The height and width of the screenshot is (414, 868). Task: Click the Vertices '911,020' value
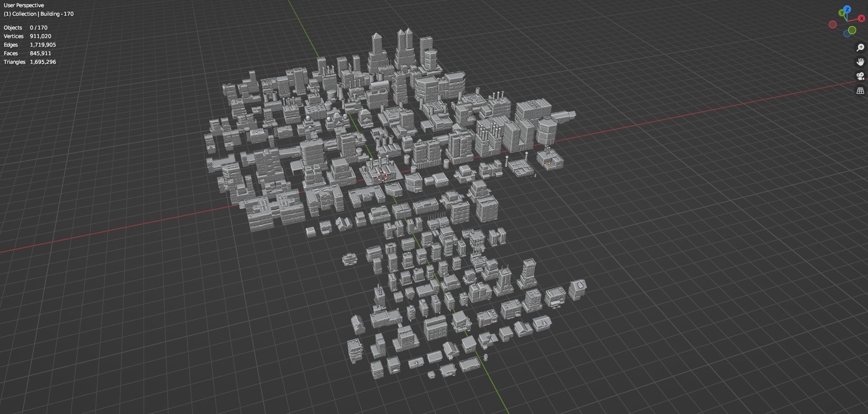click(x=40, y=36)
